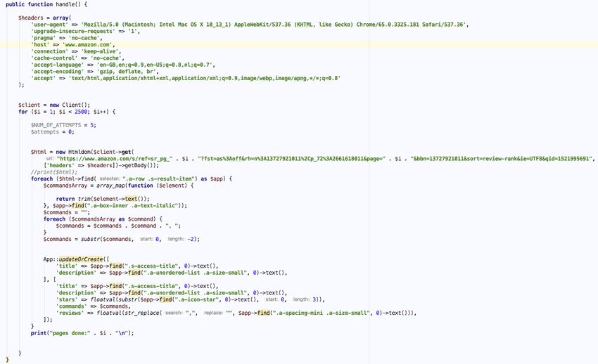Click the 'commands' => $commands line
Viewport: 598px width, 364px height.
click(x=94, y=306)
